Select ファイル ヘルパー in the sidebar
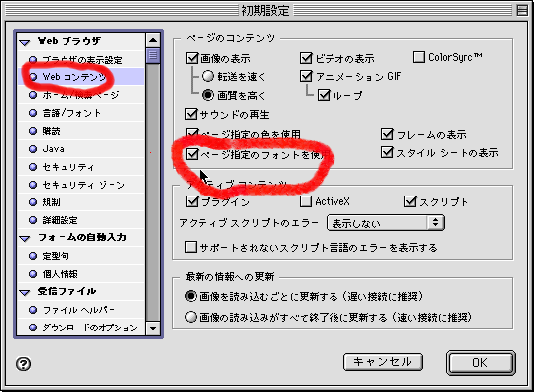Image resolution: width=534 pixels, height=392 pixels. coord(80,310)
